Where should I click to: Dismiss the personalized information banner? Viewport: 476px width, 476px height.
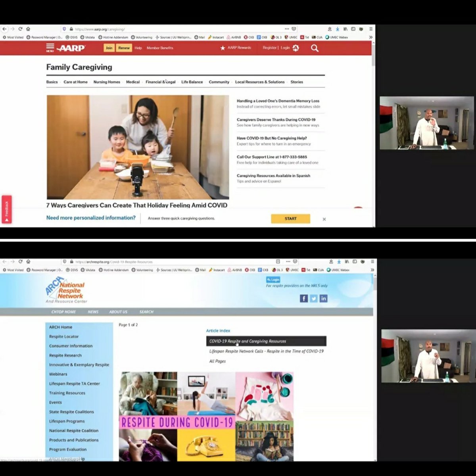324,219
